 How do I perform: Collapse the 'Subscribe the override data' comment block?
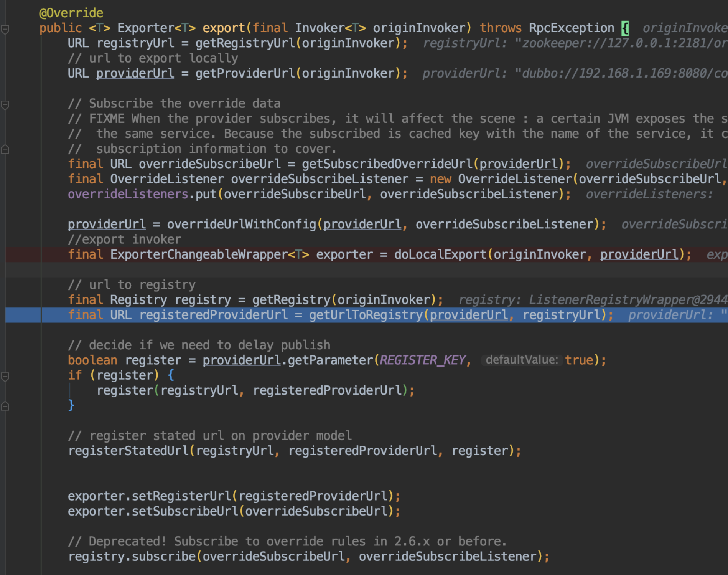coord(5,104)
